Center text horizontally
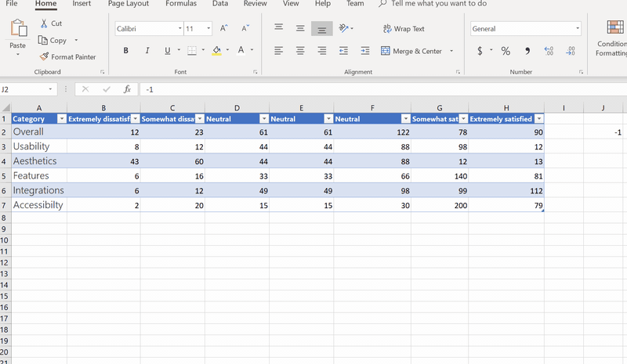Image resolution: width=627 pixels, height=364 pixels. pos(300,51)
